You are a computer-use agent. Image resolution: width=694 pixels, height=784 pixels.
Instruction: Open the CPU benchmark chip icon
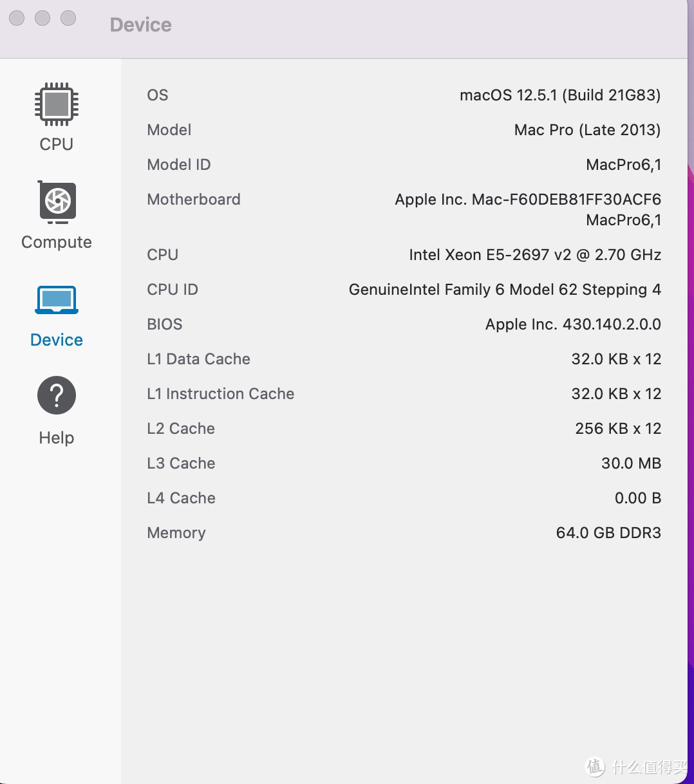pyautogui.click(x=57, y=104)
